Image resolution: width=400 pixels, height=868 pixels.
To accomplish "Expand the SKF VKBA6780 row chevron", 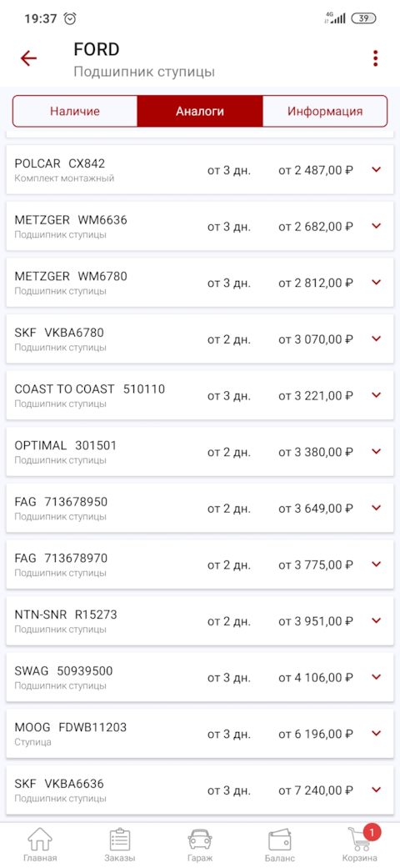I will [x=377, y=339].
